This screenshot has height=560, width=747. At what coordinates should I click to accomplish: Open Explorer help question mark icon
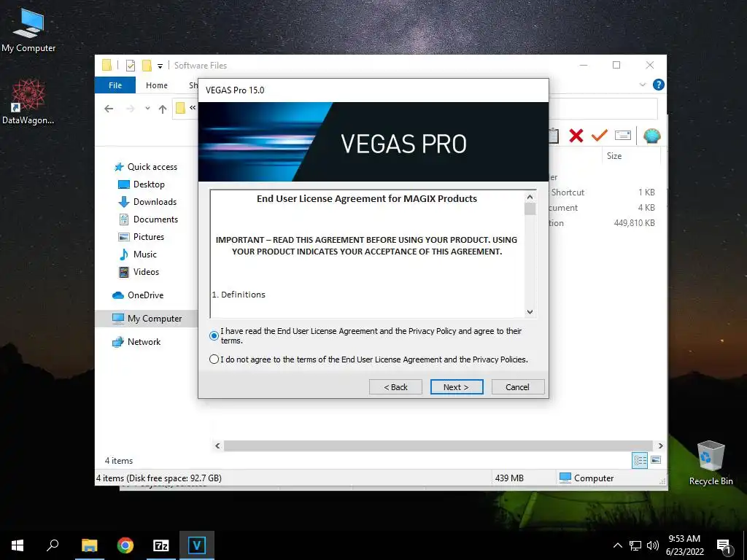pyautogui.click(x=659, y=85)
